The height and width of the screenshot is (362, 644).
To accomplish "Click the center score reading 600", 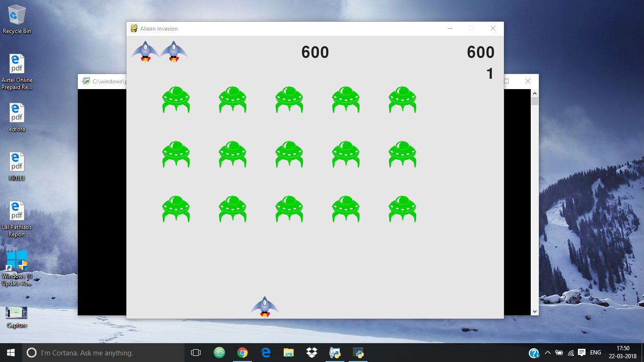I will tap(315, 52).
